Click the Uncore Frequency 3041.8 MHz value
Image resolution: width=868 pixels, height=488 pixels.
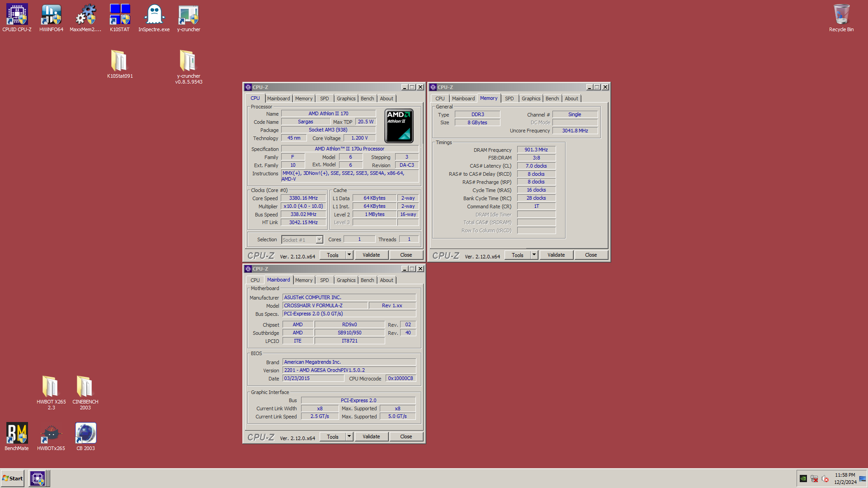(575, 131)
